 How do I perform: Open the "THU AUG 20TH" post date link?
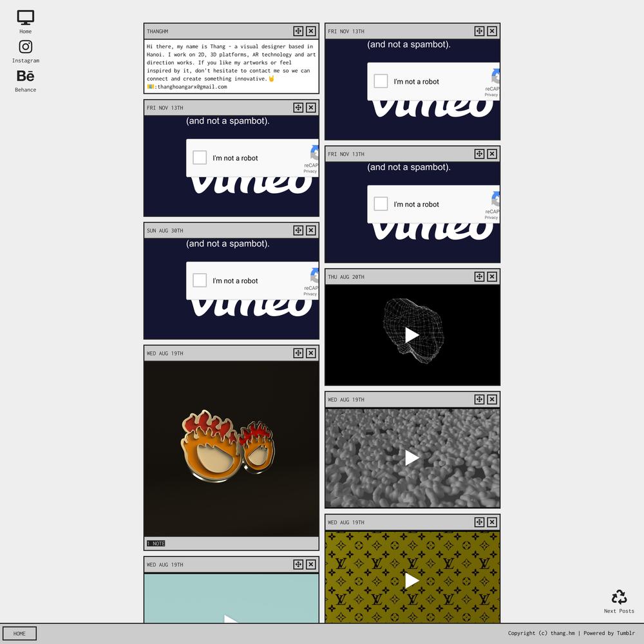coord(346,277)
